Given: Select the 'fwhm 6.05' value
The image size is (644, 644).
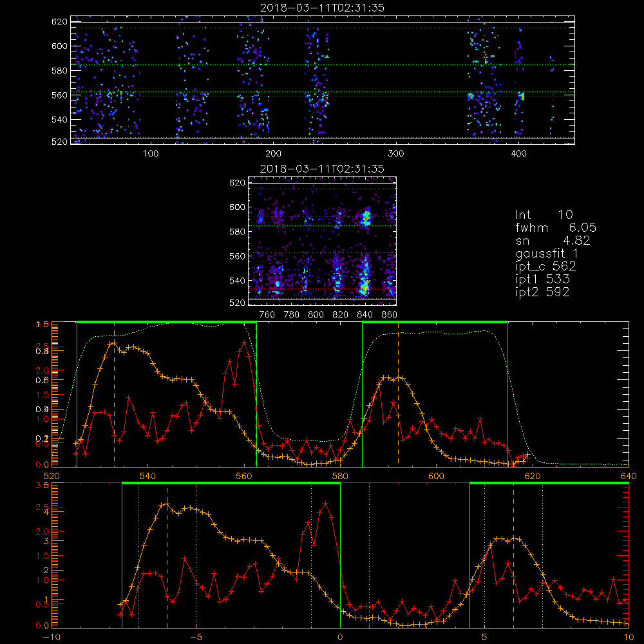Looking at the screenshot, I should pos(556,227).
